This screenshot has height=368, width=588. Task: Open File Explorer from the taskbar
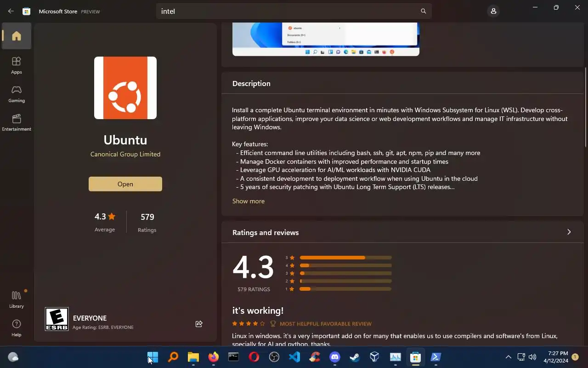click(x=193, y=357)
